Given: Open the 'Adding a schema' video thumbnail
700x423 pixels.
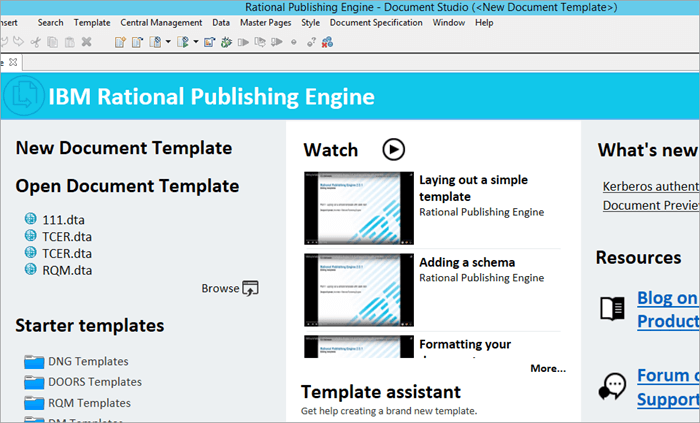Looking at the screenshot, I should tap(359, 290).
